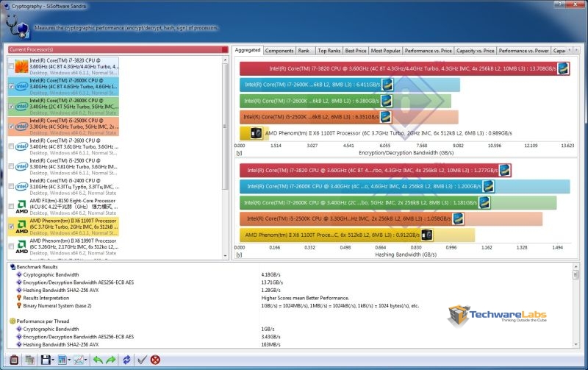This screenshot has height=370, width=588.
Task: Click the line graph icon in toolbar
Action: (79, 360)
